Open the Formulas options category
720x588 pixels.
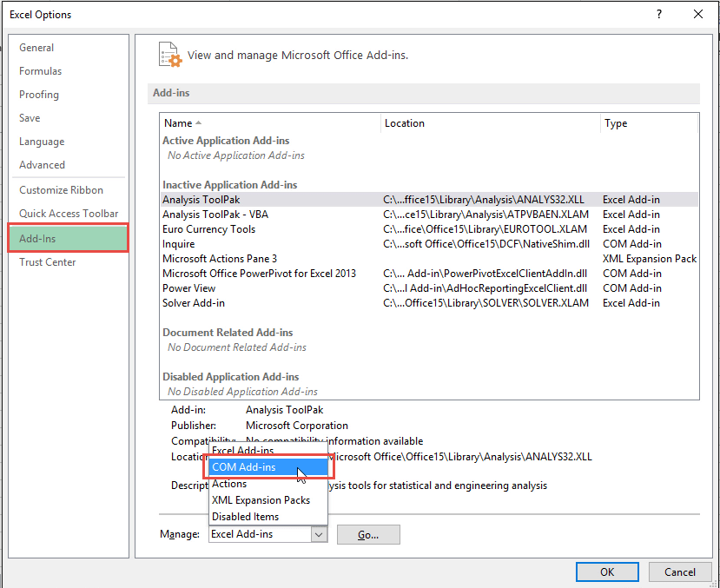pyautogui.click(x=41, y=71)
